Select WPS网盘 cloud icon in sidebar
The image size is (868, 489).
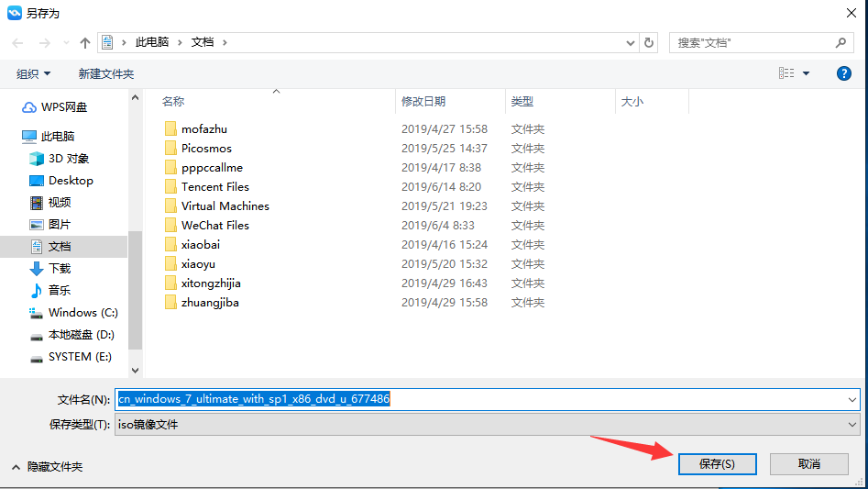(30, 107)
